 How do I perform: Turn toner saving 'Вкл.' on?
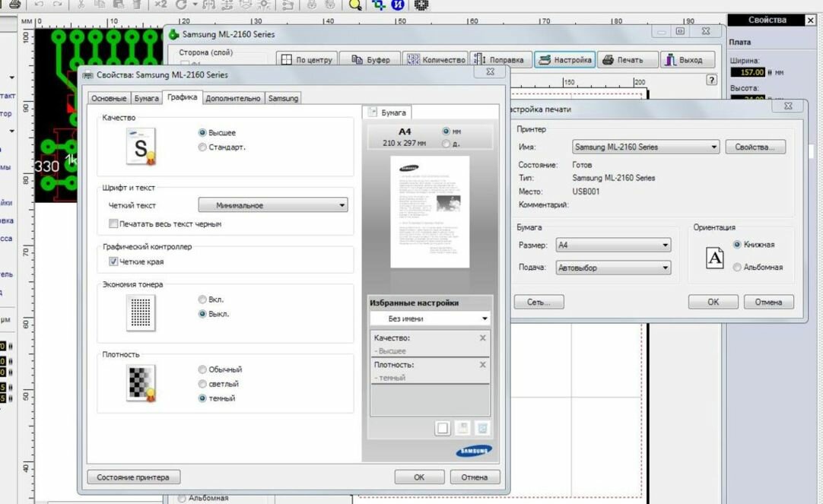[x=202, y=300]
